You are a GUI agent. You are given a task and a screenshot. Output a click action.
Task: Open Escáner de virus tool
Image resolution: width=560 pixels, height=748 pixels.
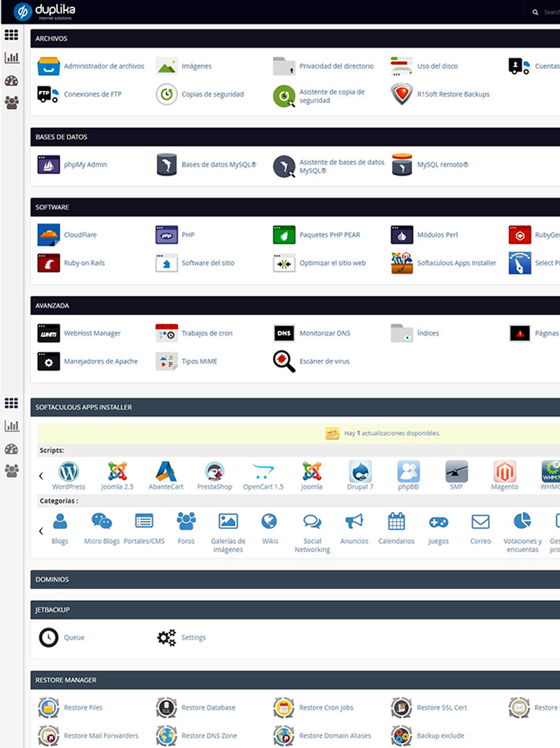point(284,361)
